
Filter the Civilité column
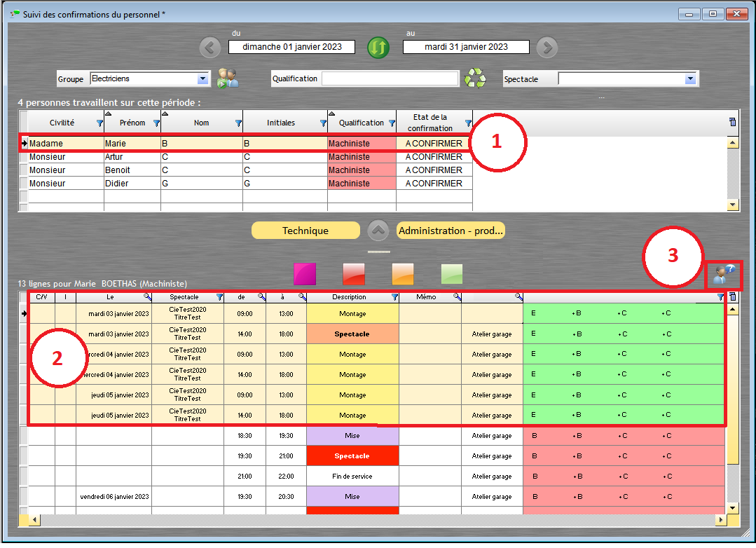(x=99, y=123)
